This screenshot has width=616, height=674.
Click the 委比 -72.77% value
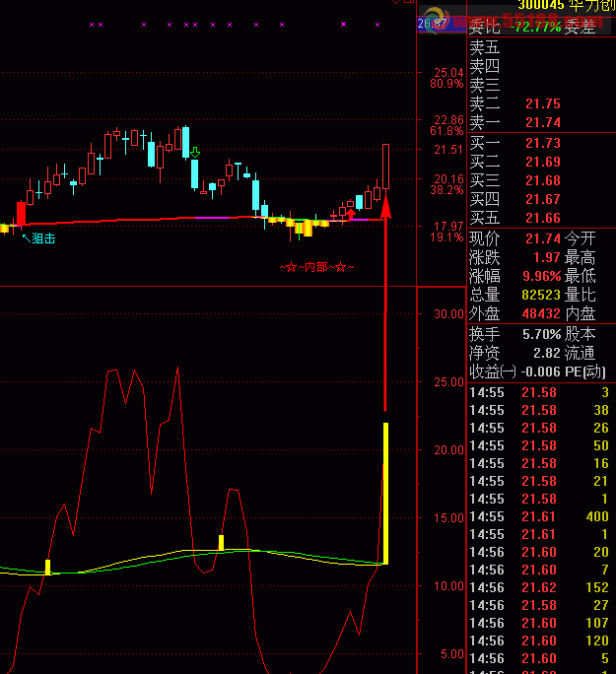535,27
